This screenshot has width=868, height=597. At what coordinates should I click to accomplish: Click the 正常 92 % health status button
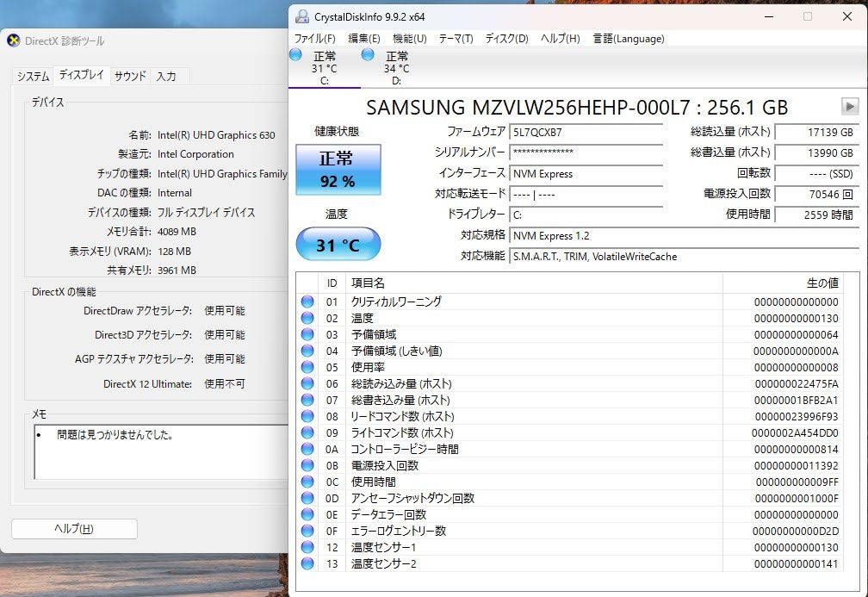click(x=338, y=170)
